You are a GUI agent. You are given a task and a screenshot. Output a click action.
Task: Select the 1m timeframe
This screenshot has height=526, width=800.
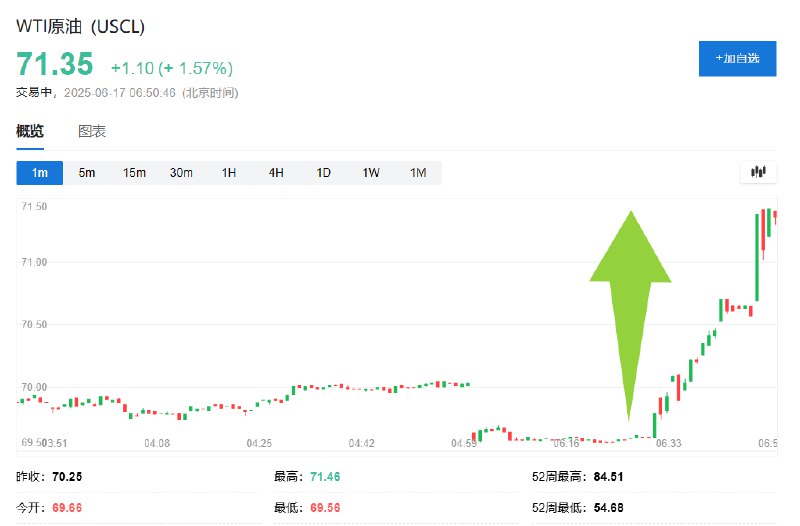[x=40, y=173]
